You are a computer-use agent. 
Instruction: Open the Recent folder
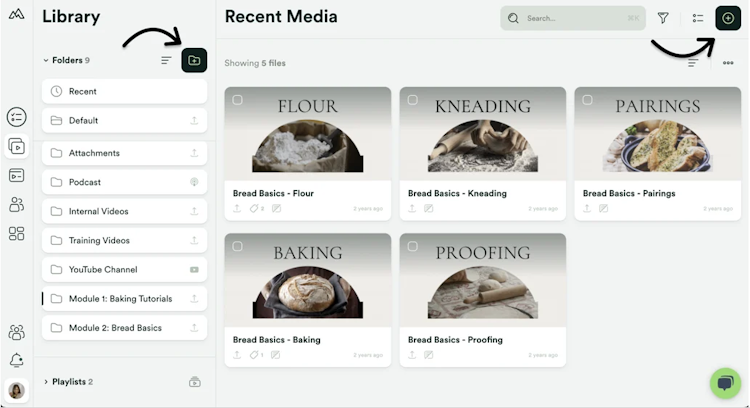(x=124, y=91)
